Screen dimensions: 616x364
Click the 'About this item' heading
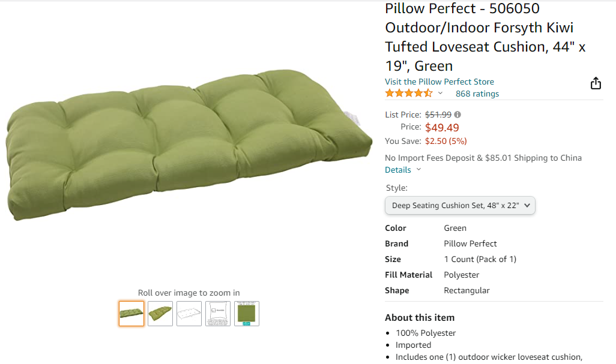419,317
